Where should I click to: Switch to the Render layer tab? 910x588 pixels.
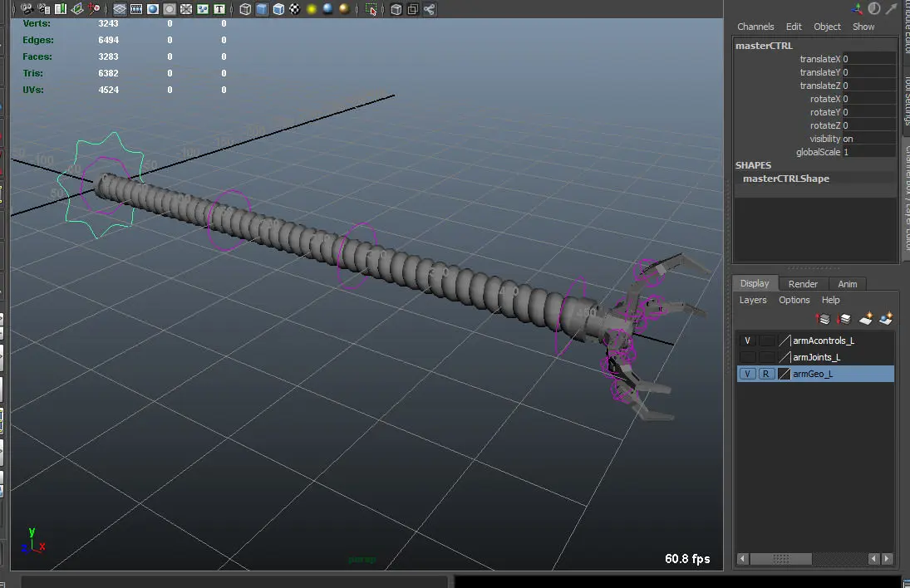(803, 284)
